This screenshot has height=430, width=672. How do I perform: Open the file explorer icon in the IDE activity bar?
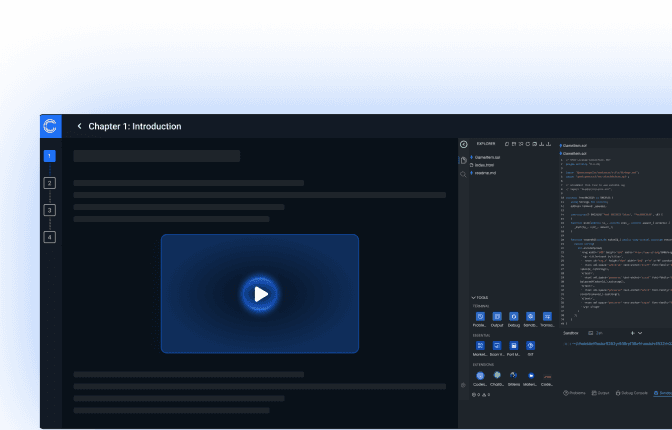(x=463, y=160)
